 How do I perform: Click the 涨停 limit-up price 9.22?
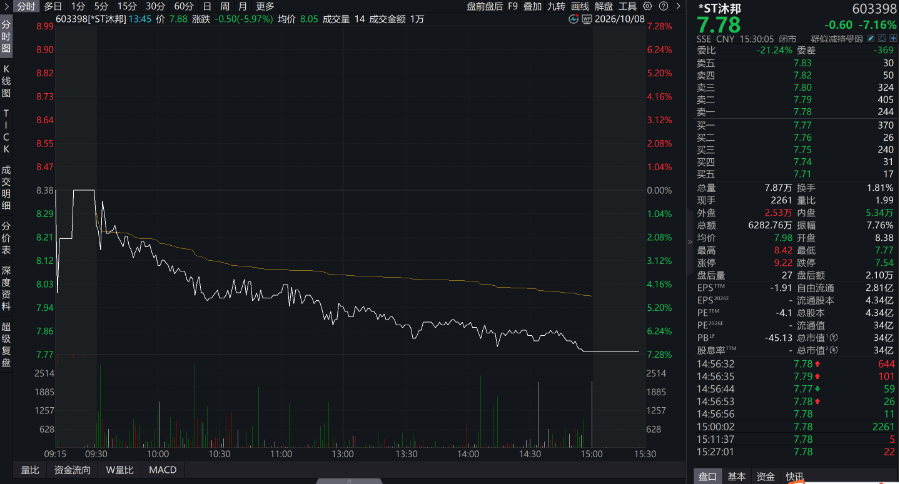pyautogui.click(x=783, y=263)
